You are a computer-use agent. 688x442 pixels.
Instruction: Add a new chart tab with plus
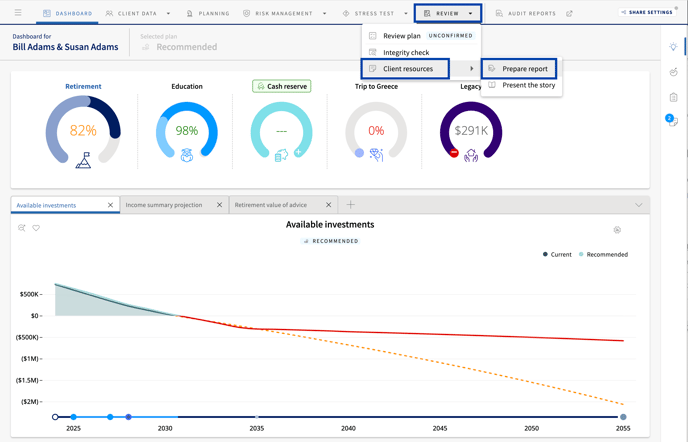click(x=350, y=205)
